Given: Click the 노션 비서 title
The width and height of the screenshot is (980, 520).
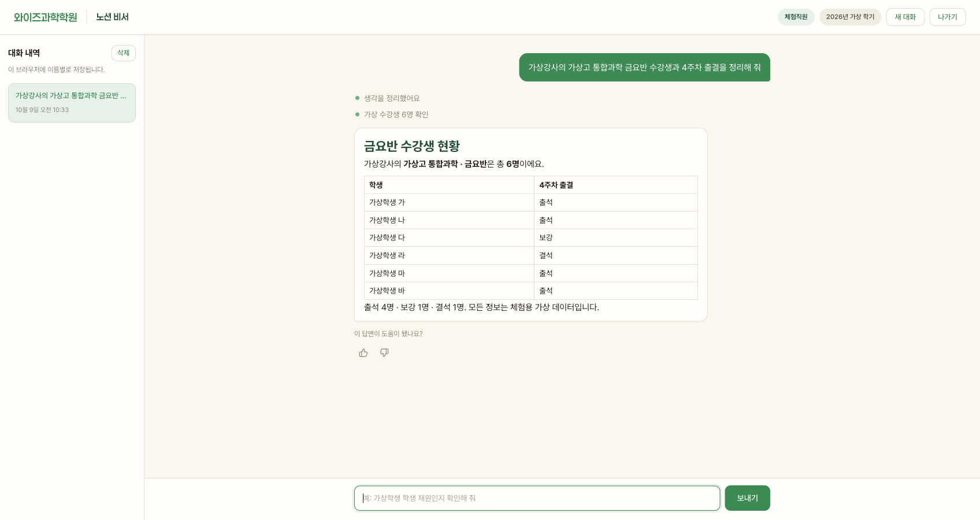Looking at the screenshot, I should 113,17.
